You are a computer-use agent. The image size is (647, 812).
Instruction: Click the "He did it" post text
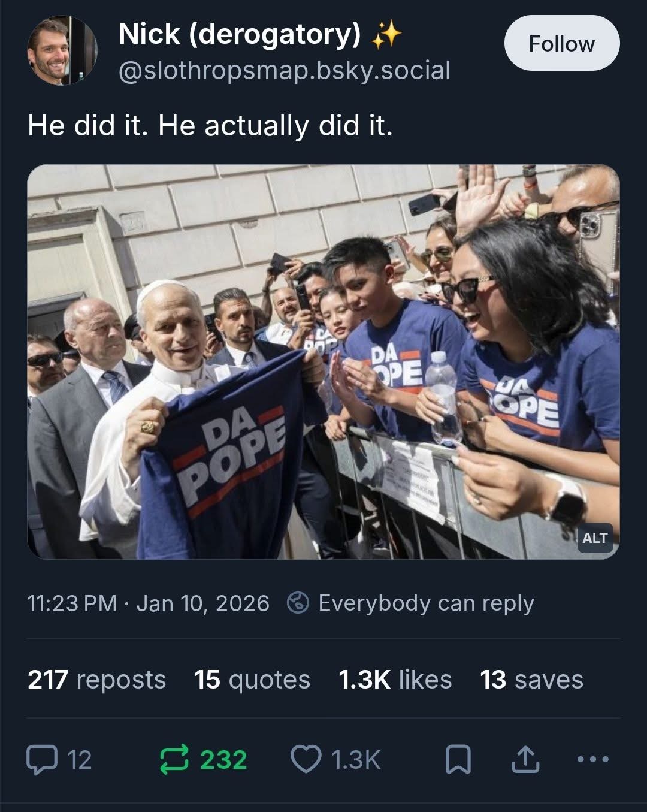[210, 126]
